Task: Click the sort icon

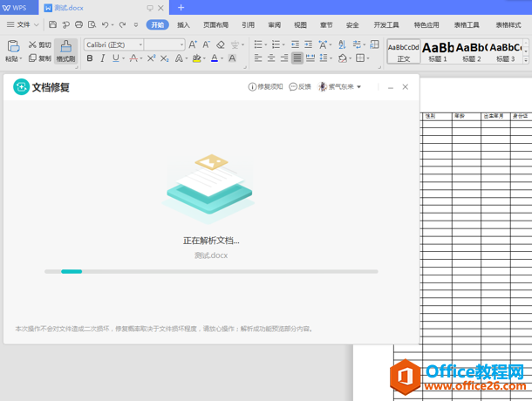Action: click(342, 44)
